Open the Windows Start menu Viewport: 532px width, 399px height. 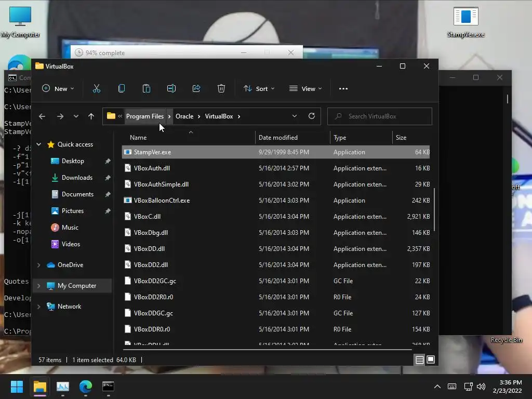coord(17,387)
